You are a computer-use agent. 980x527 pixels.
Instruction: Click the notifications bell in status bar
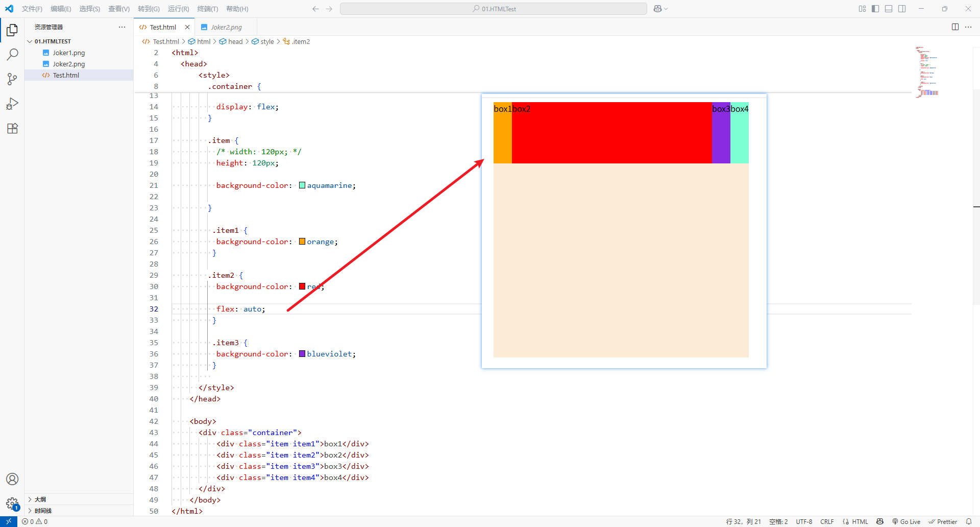coord(969,521)
